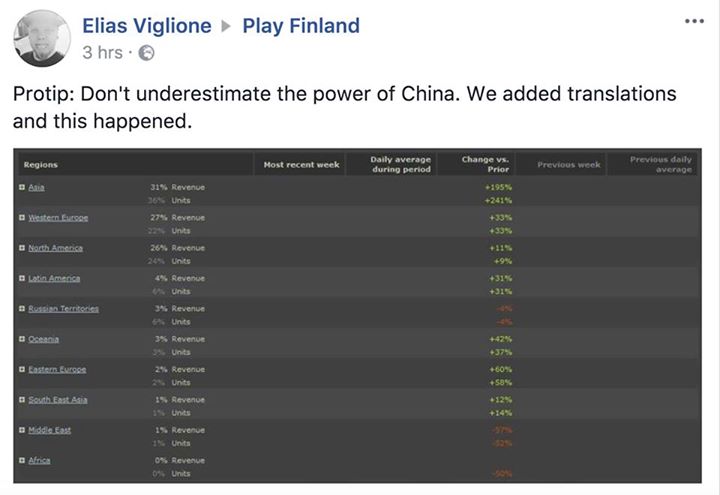The image size is (720, 495).
Task: Open the South East Asia link
Action: pos(57,399)
